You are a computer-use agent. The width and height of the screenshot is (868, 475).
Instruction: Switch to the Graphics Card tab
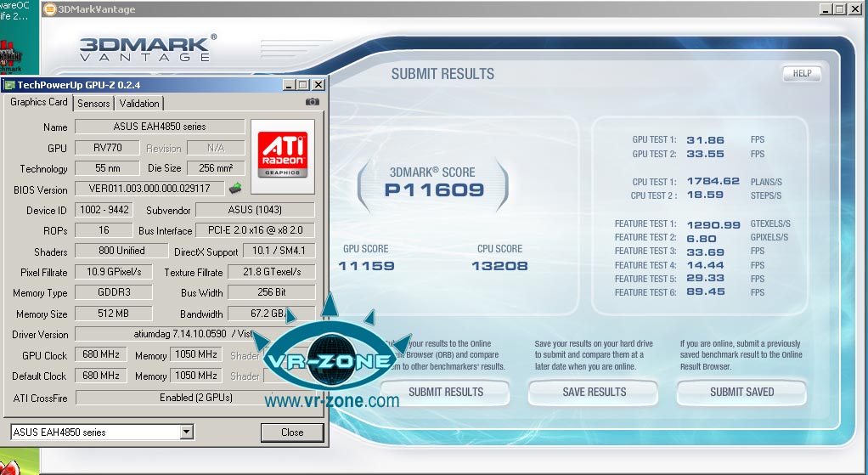[39, 102]
